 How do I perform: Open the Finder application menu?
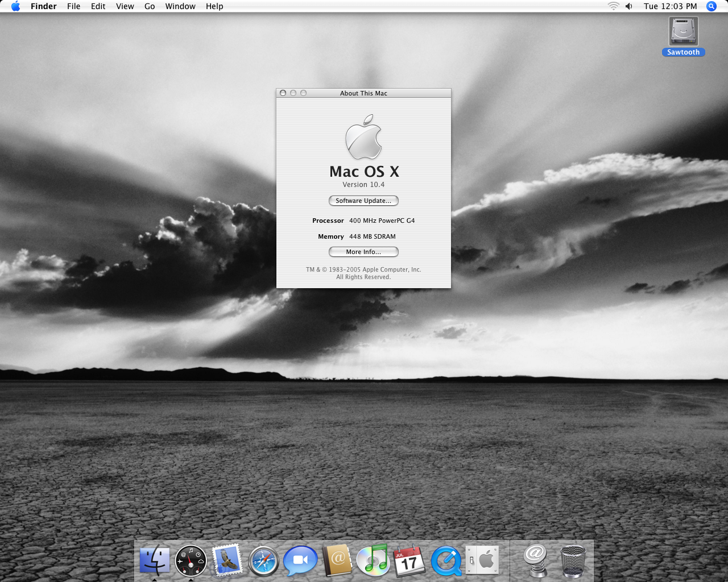44,6
